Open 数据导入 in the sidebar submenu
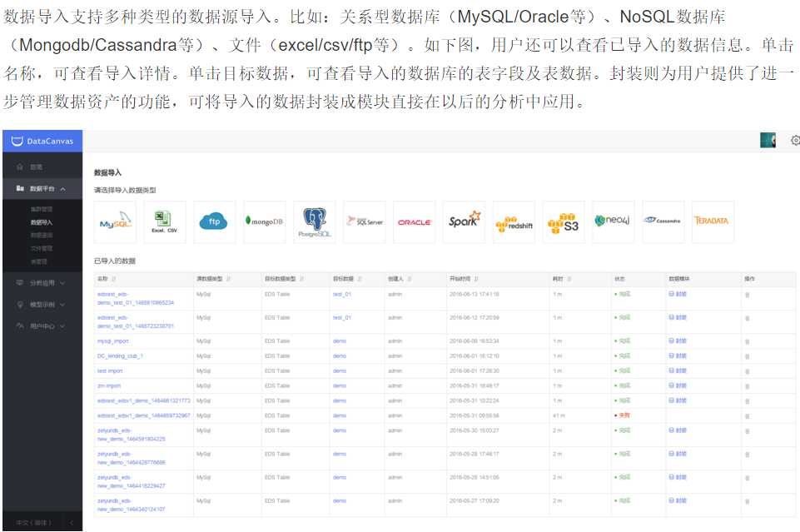Screen dimensions: 800x532 click(x=42, y=222)
